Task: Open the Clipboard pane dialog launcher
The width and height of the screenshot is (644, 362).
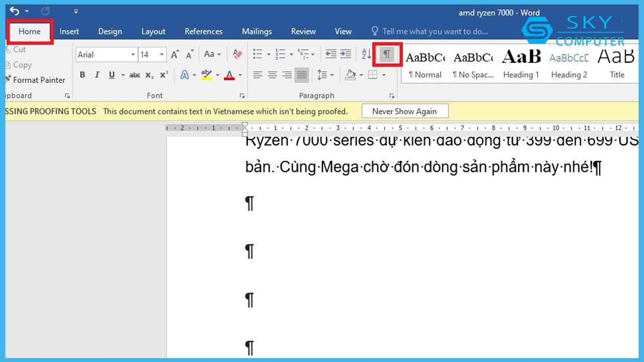Action: click(67, 96)
